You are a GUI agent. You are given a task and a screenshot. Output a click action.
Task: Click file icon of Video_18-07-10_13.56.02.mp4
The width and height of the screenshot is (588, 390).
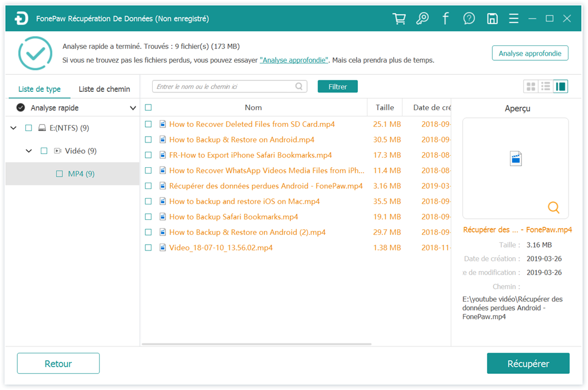163,248
